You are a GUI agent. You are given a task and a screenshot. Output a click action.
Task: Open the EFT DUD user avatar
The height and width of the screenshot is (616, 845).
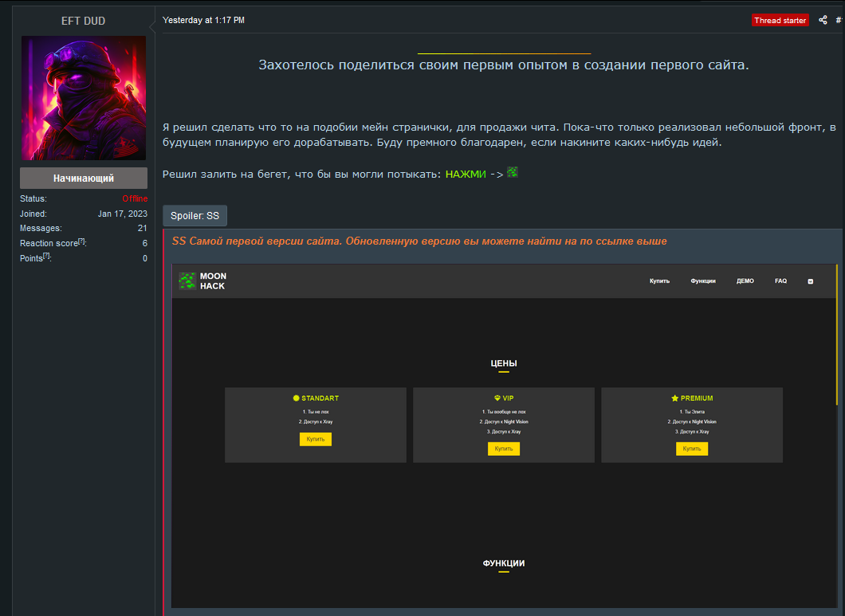pyautogui.click(x=84, y=98)
